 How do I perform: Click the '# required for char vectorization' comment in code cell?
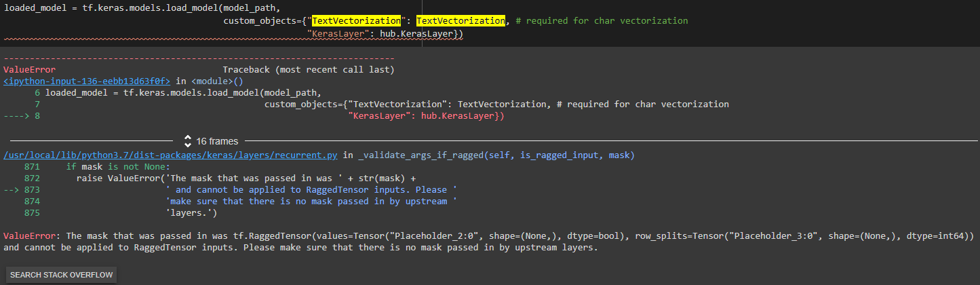tap(602, 21)
